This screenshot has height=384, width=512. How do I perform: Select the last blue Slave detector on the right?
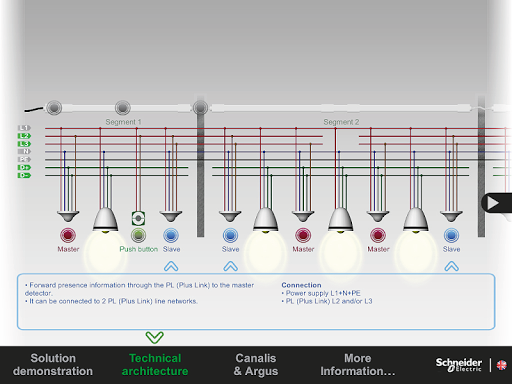(451, 235)
